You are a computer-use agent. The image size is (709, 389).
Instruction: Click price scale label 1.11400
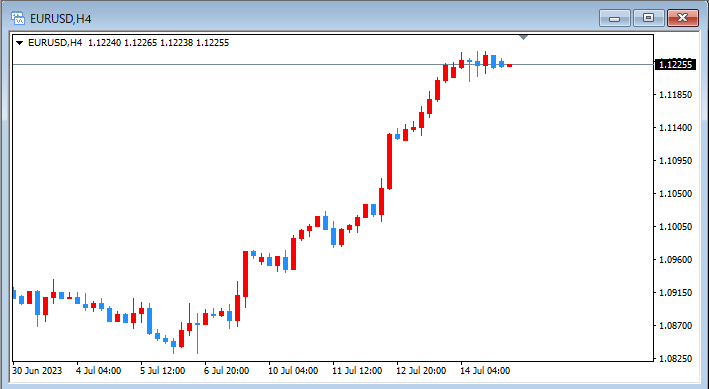(x=676, y=128)
